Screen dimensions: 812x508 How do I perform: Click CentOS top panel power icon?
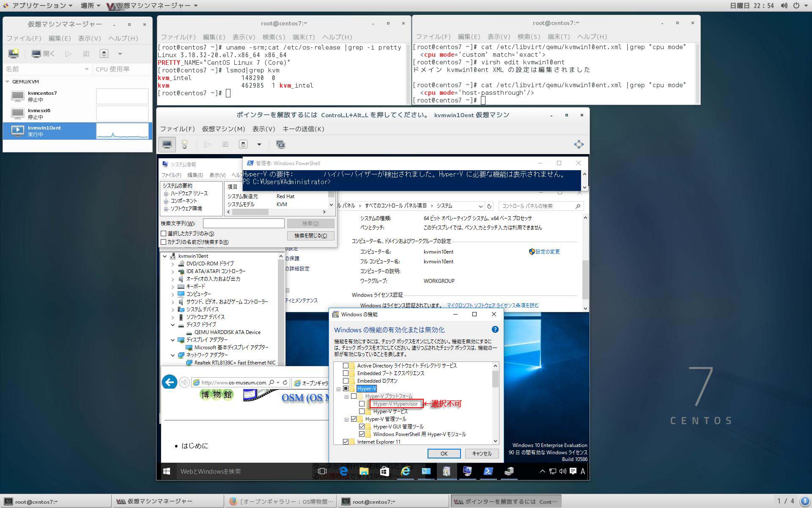796,6
